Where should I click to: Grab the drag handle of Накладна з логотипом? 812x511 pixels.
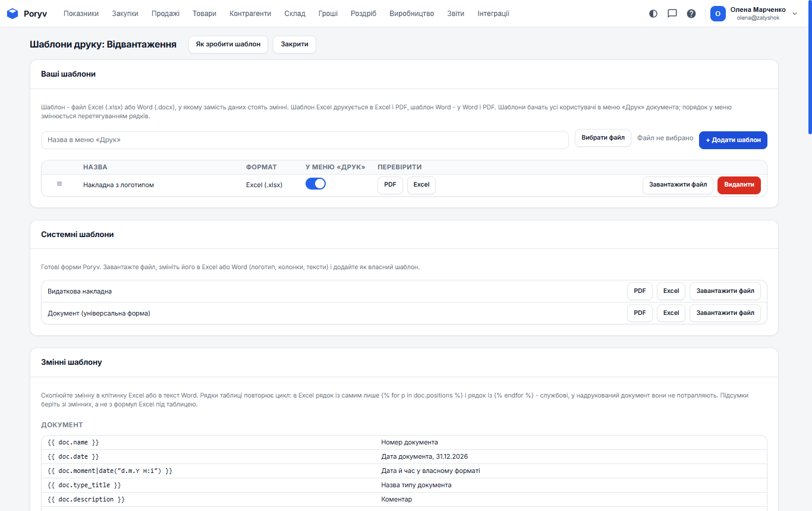tap(59, 184)
